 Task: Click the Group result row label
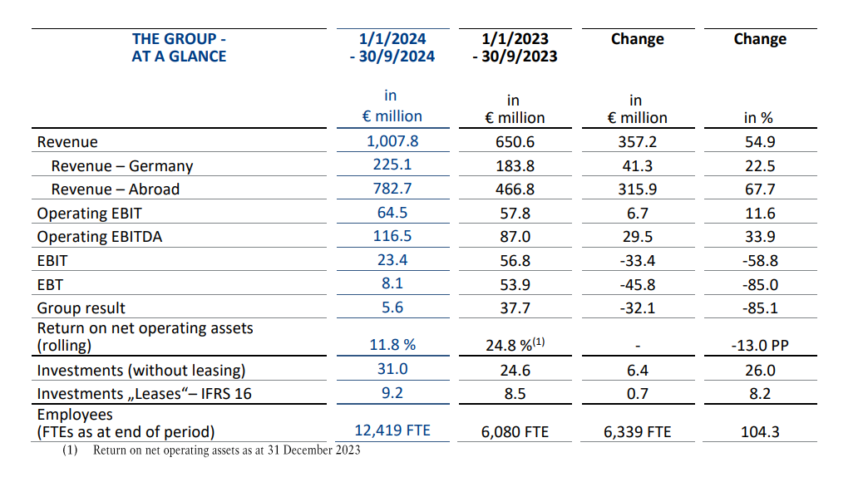pos(81,308)
